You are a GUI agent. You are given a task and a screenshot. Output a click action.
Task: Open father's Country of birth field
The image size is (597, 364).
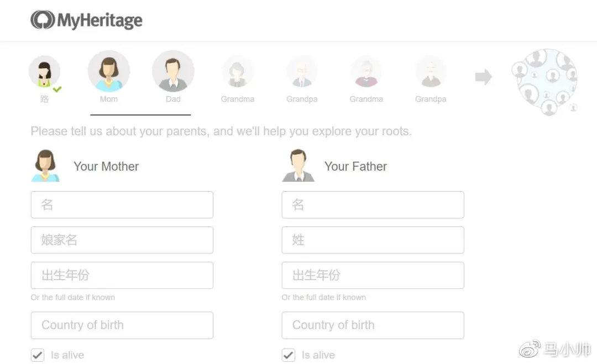(373, 325)
